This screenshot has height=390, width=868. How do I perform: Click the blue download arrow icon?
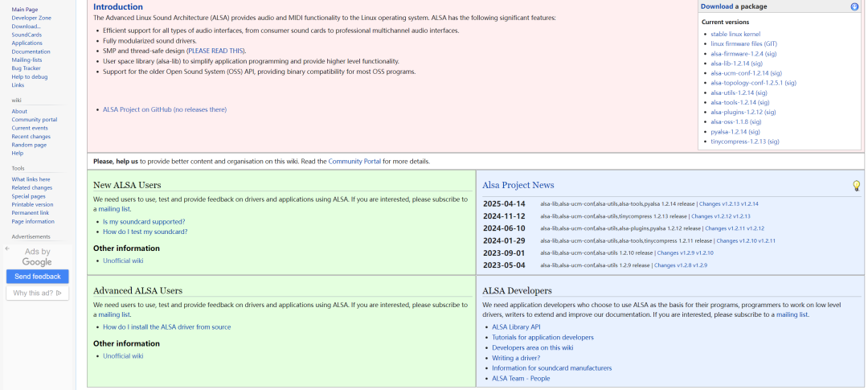[x=854, y=6]
